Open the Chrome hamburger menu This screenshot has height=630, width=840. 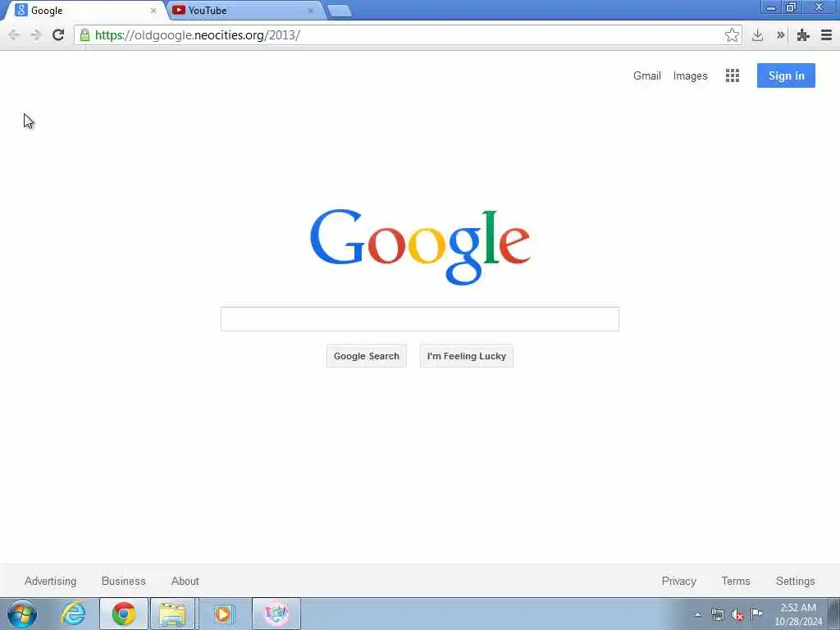point(827,35)
